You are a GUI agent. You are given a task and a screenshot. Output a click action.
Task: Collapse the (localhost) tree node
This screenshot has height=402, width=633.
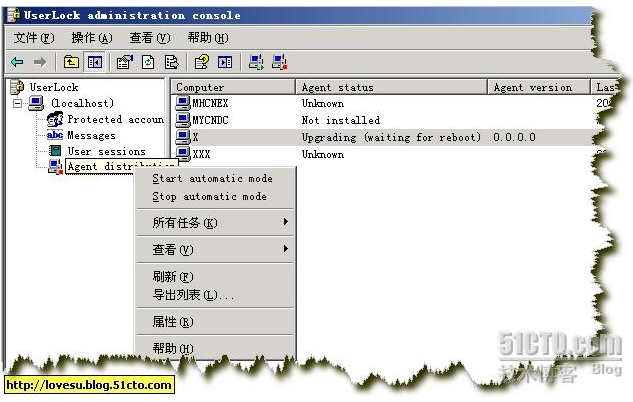[17, 104]
